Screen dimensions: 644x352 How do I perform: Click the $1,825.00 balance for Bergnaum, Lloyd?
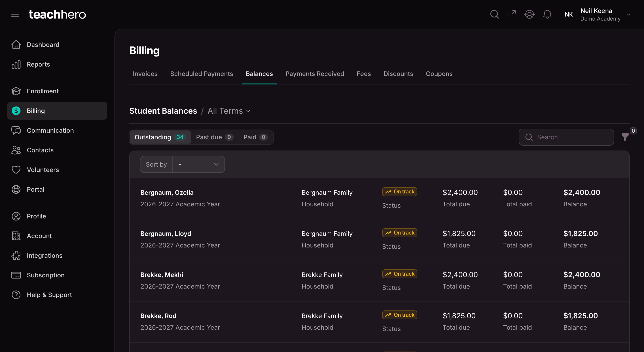tap(580, 234)
